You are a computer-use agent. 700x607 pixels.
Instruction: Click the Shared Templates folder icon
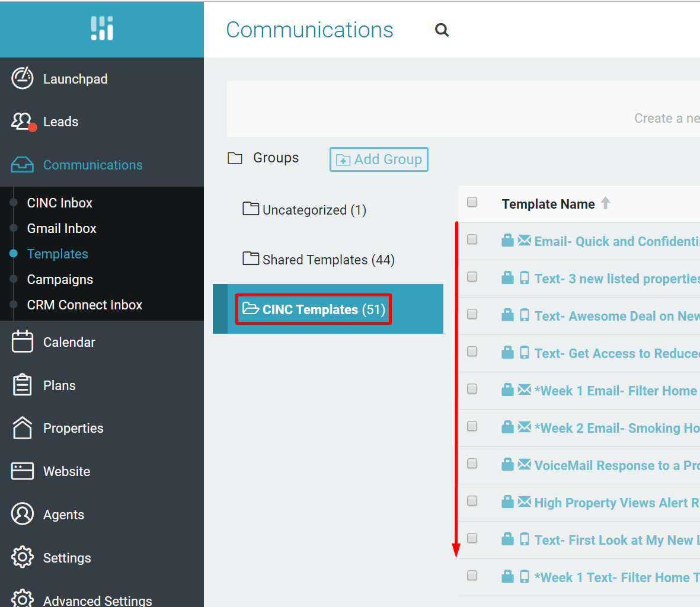click(251, 258)
